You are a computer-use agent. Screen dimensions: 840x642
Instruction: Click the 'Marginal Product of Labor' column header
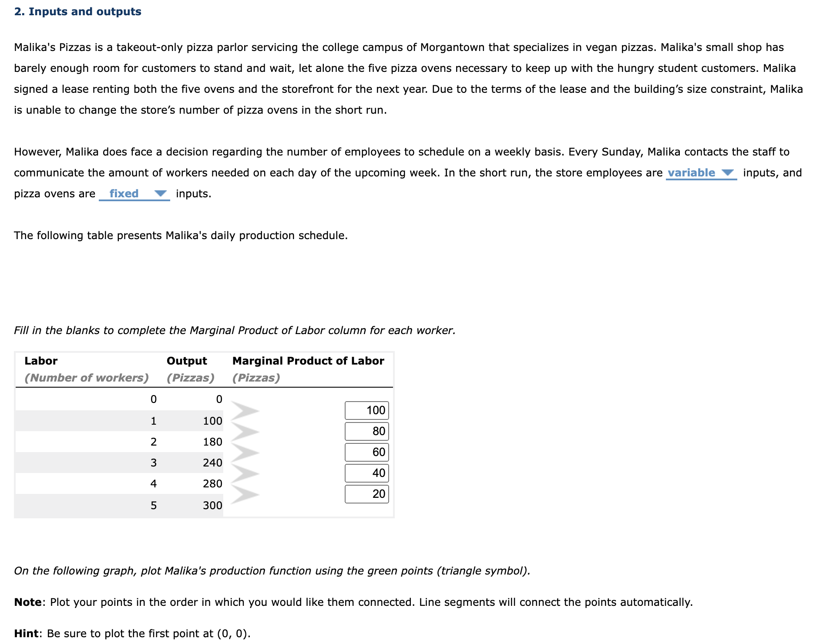click(308, 361)
